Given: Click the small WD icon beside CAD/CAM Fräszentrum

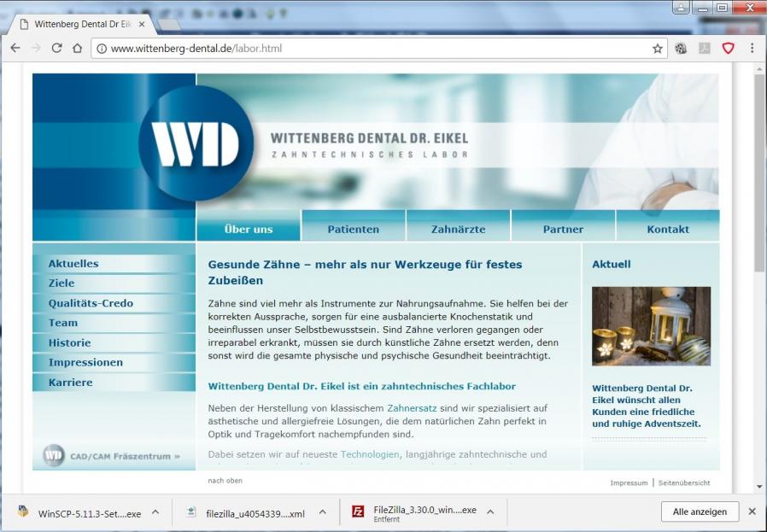Looking at the screenshot, I should (53, 455).
